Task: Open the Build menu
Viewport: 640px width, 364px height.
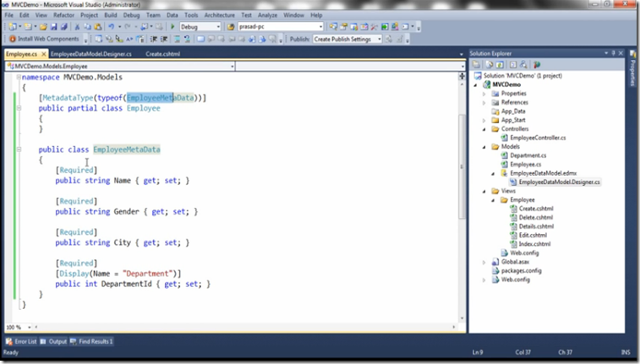Action: (111, 15)
